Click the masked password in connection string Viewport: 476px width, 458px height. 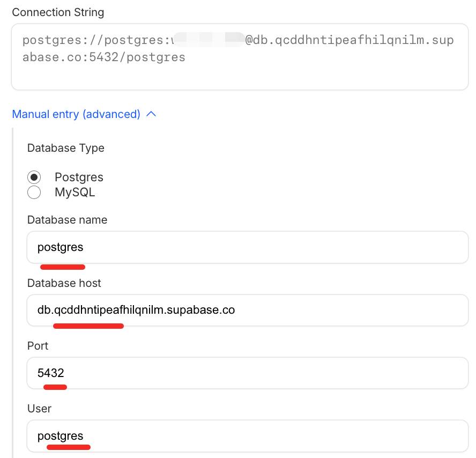[208, 40]
